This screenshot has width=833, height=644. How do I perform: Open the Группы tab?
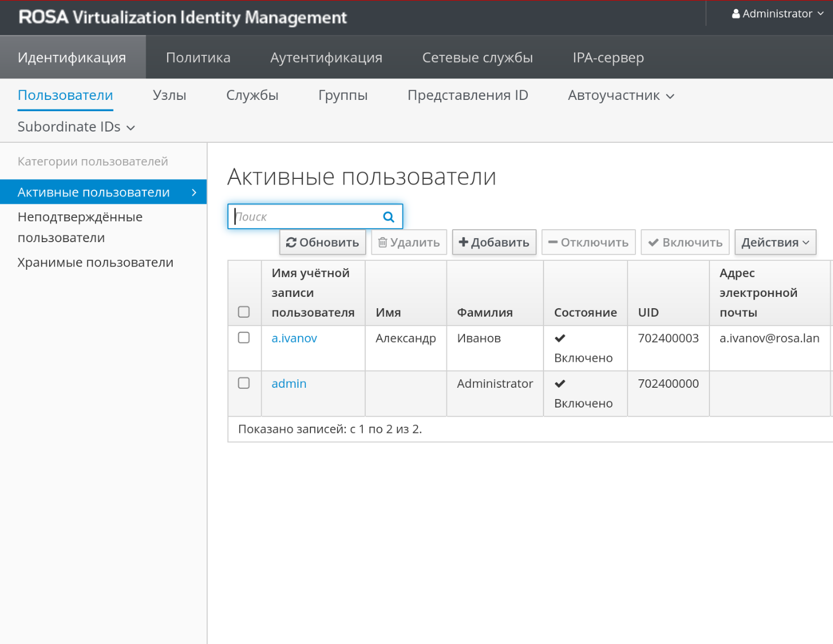343,95
